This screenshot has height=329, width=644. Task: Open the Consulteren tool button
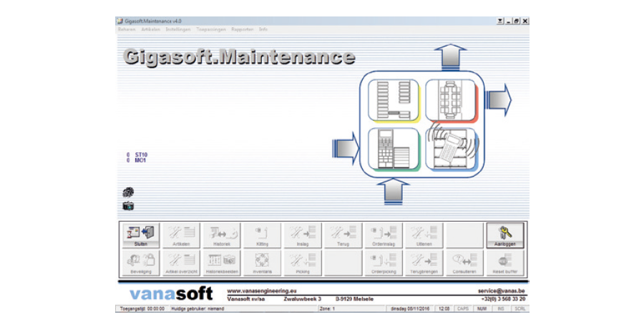pos(464,263)
